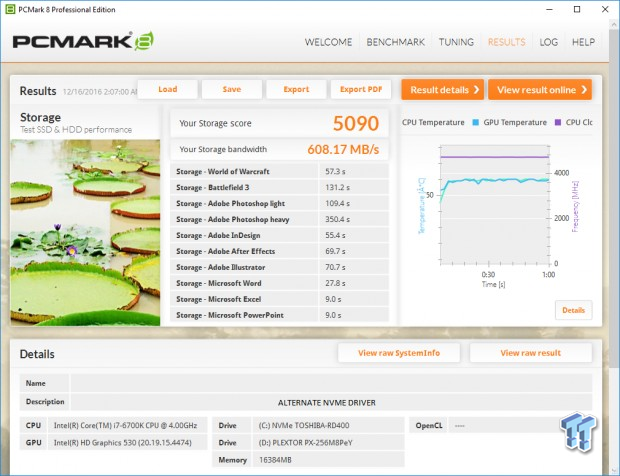Click the 131.2 s result value
This screenshot has width=620, height=476.
pos(337,187)
